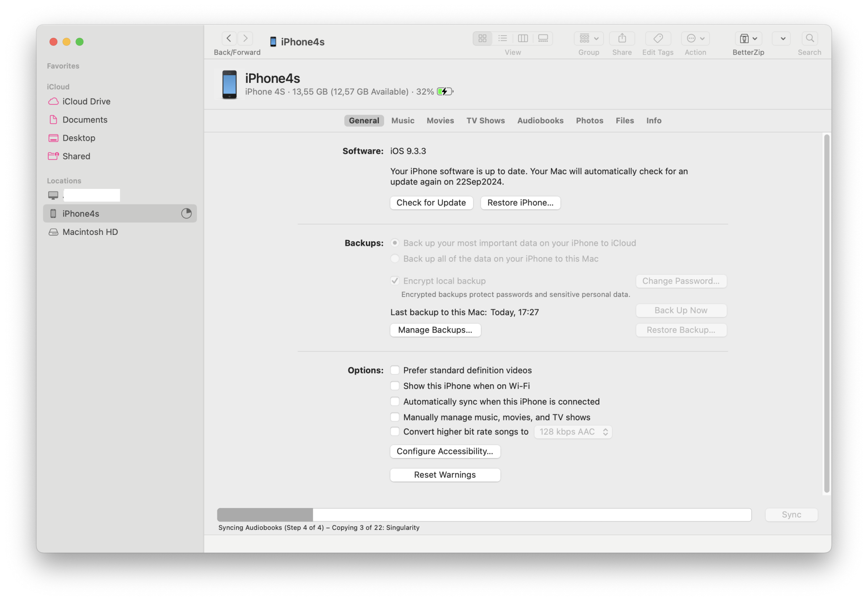Viewport: 868px width, 601px height.
Task: Open Macintosh HD in the sidebar
Action: (90, 232)
